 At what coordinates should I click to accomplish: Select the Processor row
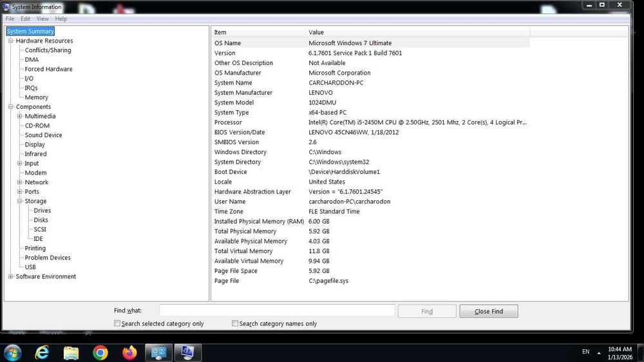[x=370, y=122]
